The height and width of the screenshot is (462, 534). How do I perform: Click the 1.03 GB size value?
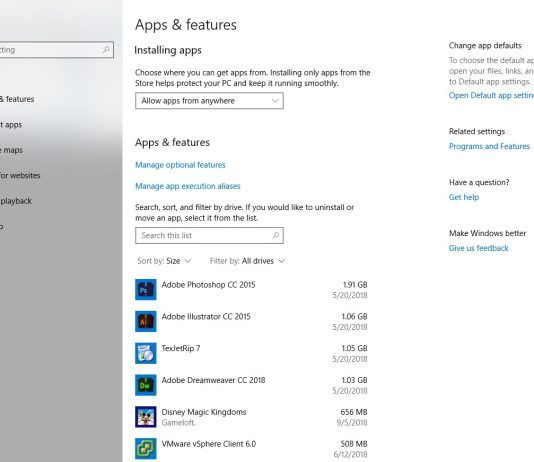point(354,380)
